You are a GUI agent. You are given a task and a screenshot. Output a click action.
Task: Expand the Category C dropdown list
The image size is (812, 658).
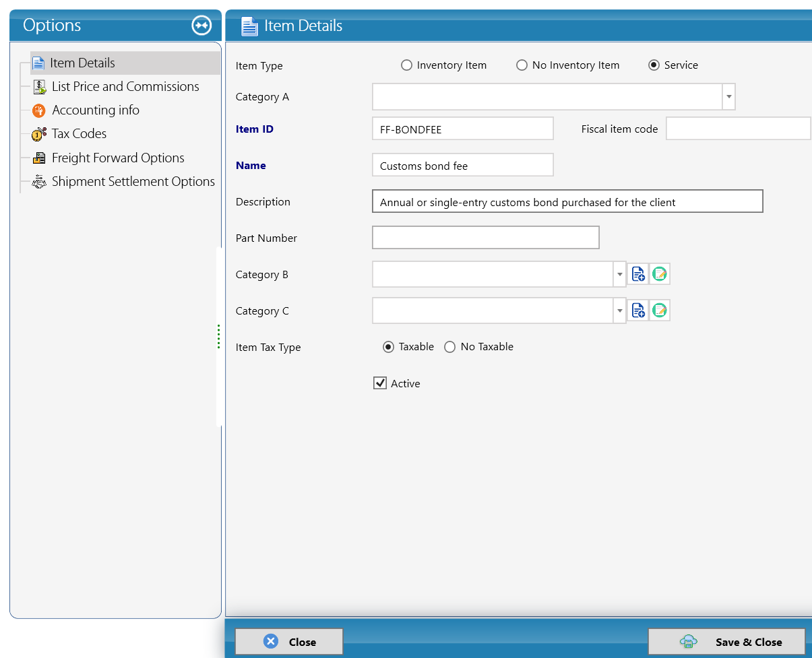click(x=619, y=310)
